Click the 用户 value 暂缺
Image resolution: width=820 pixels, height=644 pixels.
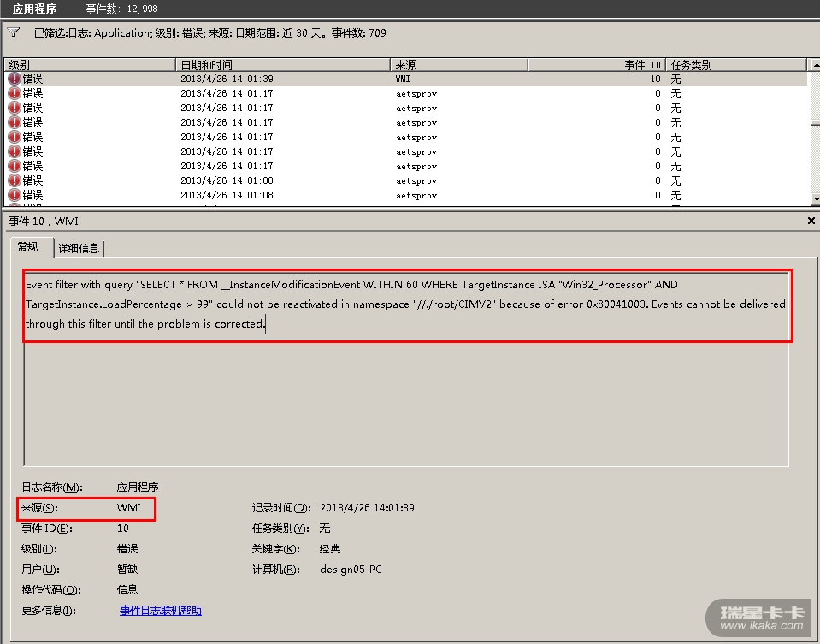pos(127,570)
